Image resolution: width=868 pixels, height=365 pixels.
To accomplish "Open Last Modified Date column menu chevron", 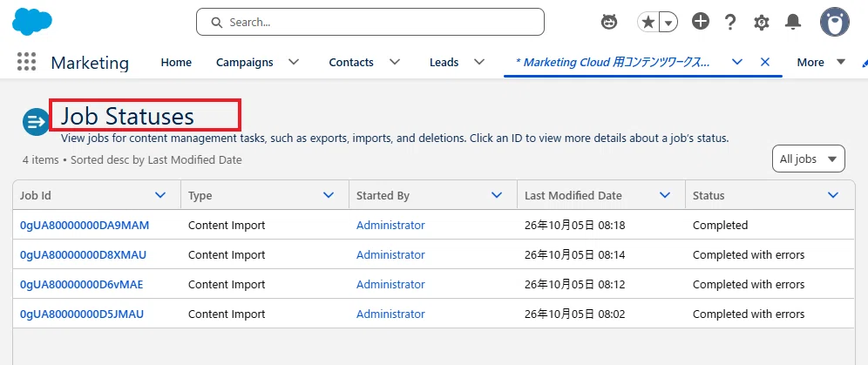I will (666, 194).
